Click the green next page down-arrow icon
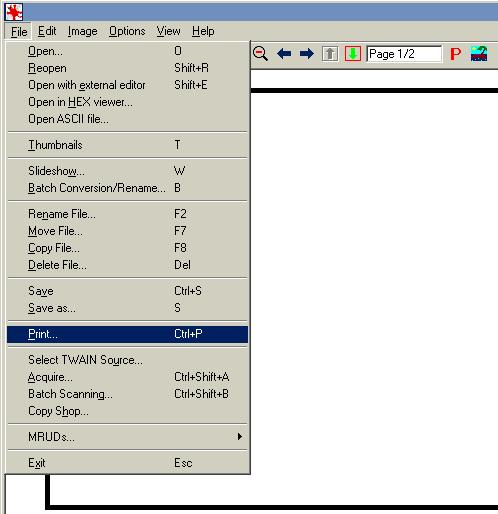The image size is (498, 514). (353, 54)
